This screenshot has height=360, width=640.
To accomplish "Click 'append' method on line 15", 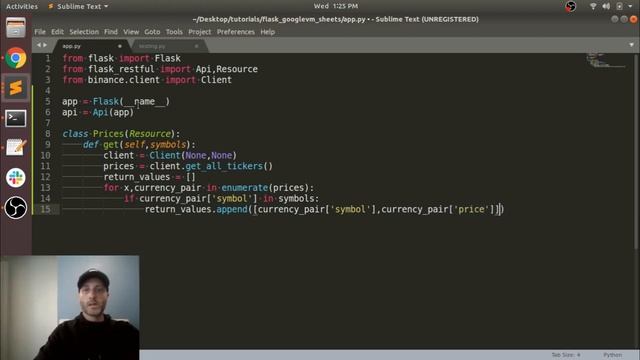I will pos(232,209).
